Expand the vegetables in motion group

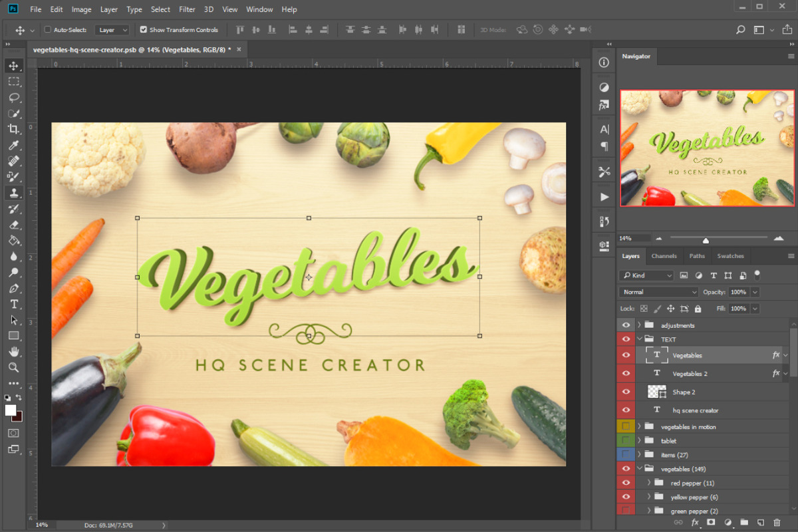click(640, 427)
